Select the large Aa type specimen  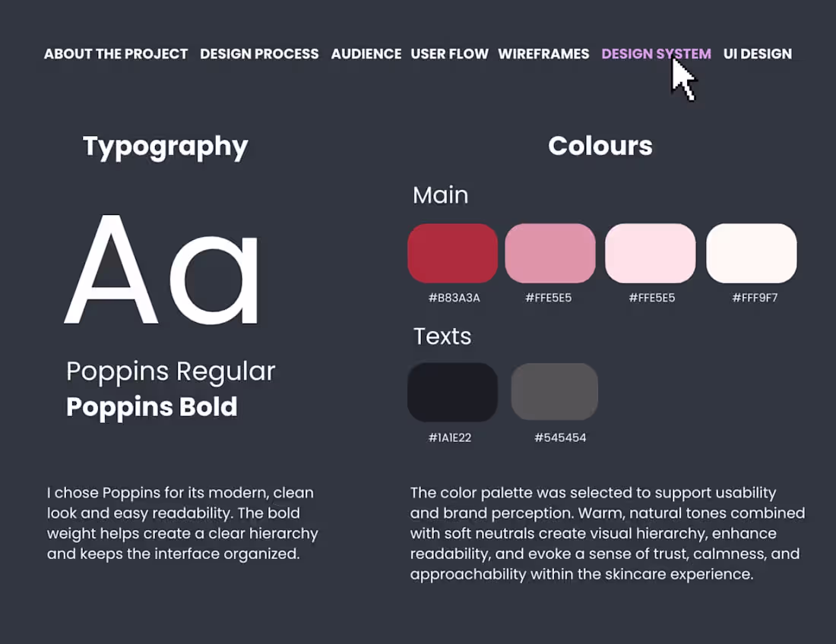pos(163,270)
